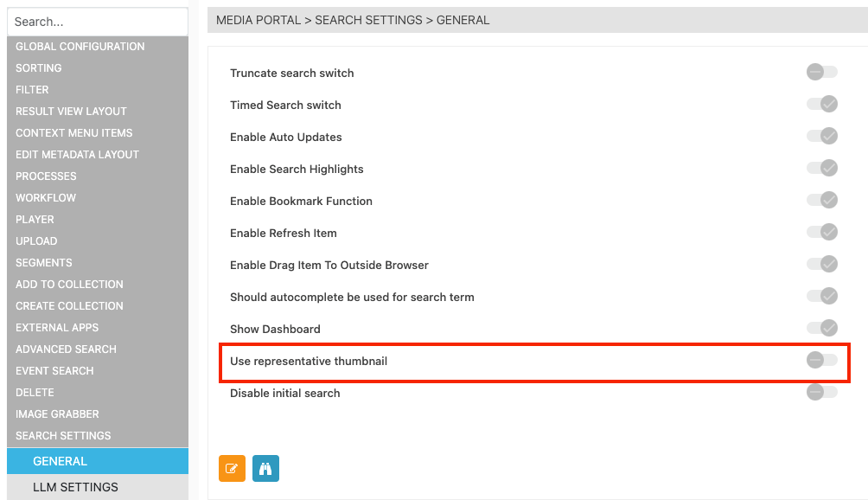This screenshot has width=868, height=500.
Task: Disable the Enable Bookmark Function switch
Action: (820, 200)
